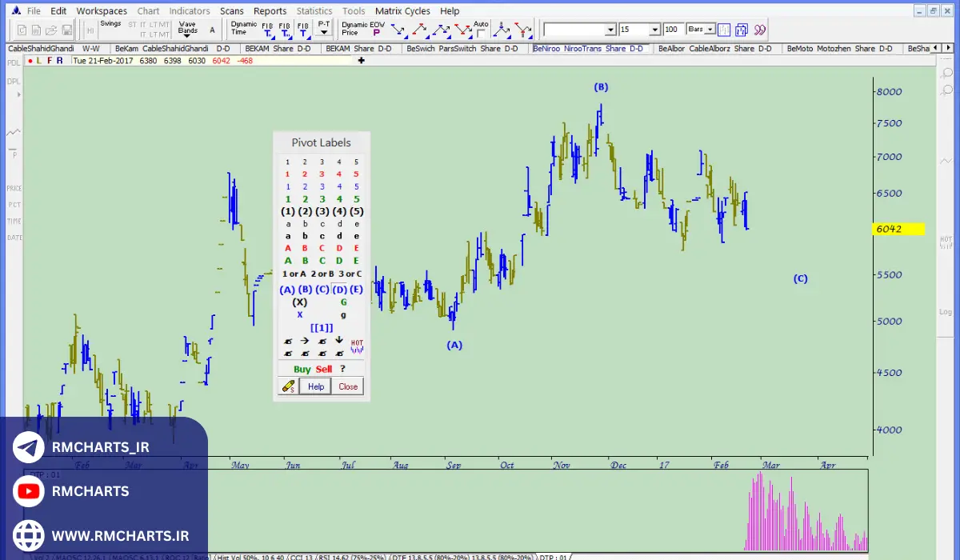Toggle the A button beside Wave Bands
Screen dimensions: 960x560
pos(212,30)
